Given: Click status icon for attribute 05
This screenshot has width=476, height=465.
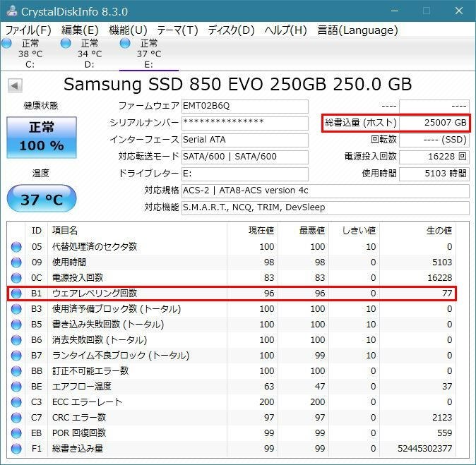Looking at the screenshot, I should 16,247.
